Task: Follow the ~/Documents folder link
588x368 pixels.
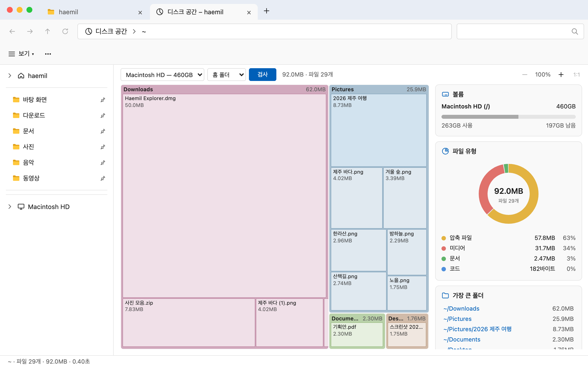Action: pos(462,339)
